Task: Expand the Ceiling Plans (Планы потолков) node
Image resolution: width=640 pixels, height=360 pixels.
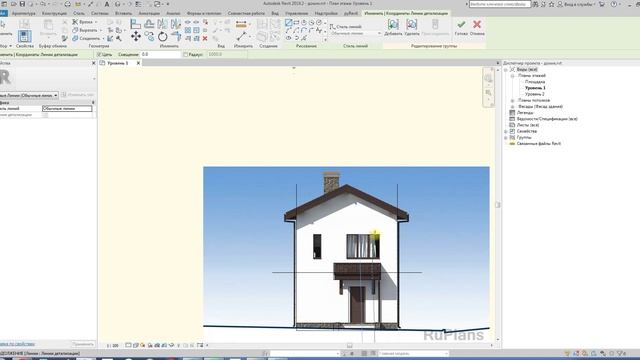Action: tap(512, 100)
